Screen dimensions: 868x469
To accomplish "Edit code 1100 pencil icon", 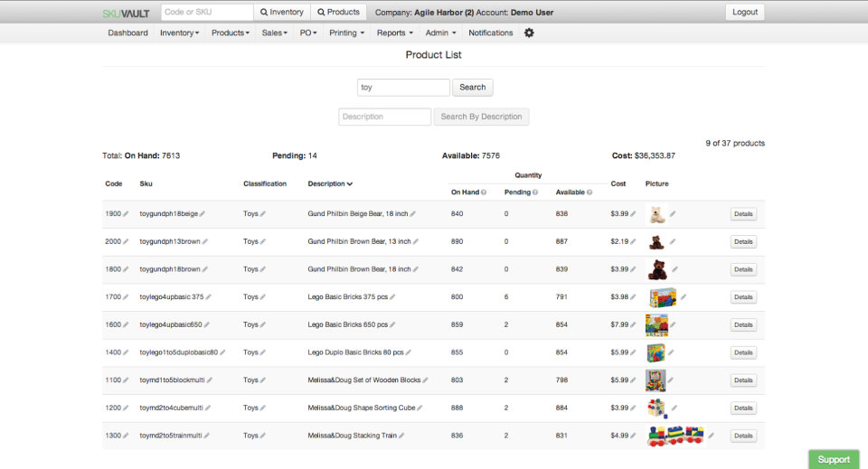I will [x=126, y=380].
